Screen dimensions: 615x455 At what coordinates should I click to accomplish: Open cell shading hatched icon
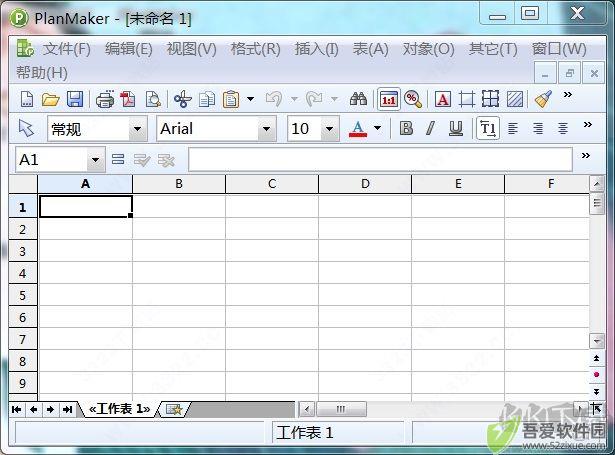(515, 99)
